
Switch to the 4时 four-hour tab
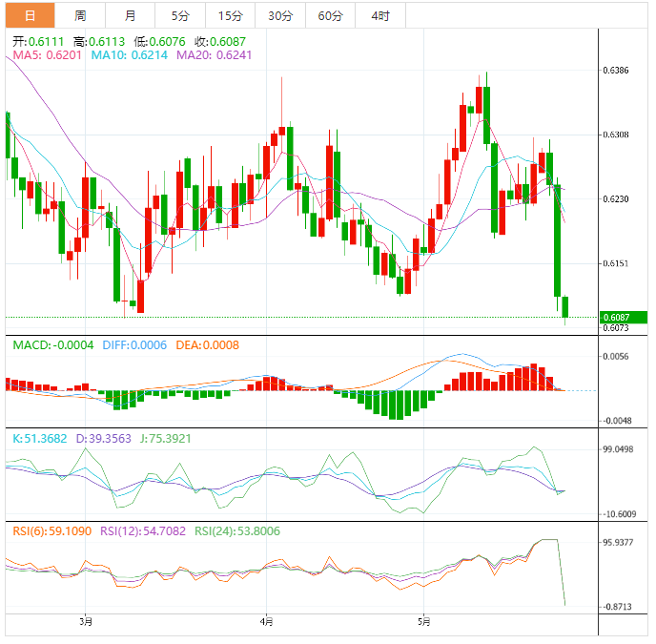coord(379,15)
